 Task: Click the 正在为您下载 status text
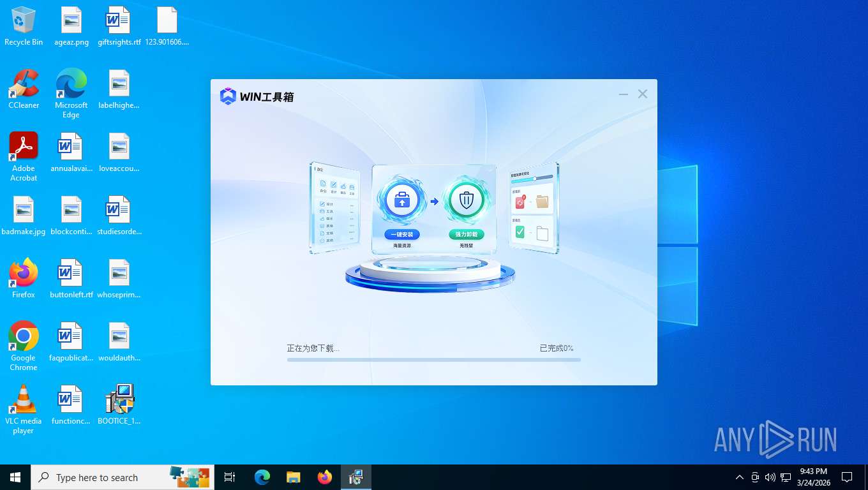[x=313, y=348]
